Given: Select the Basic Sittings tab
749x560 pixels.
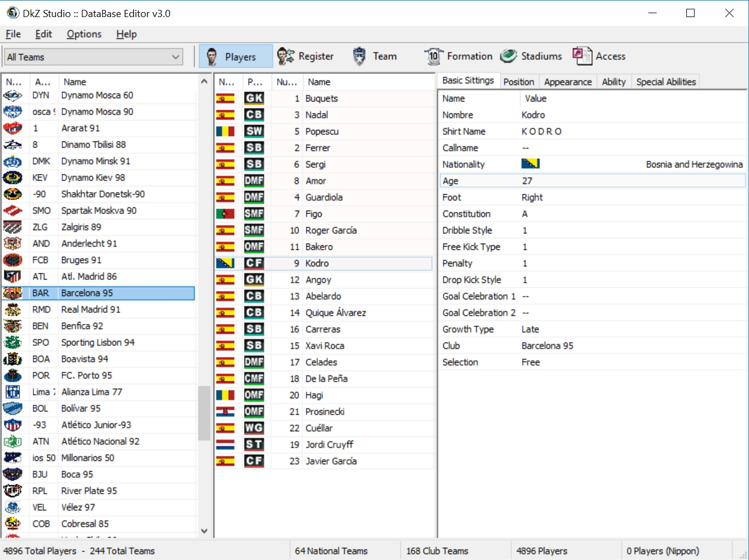Looking at the screenshot, I should 468,81.
